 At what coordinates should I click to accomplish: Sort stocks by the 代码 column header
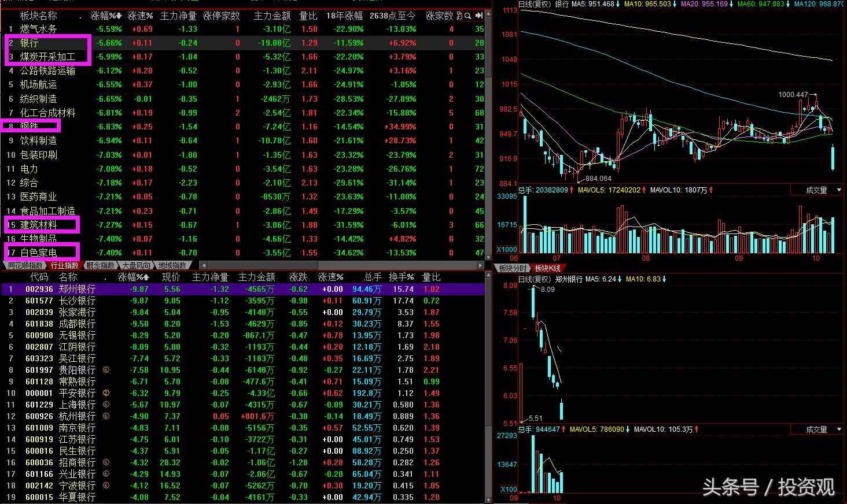(x=39, y=277)
